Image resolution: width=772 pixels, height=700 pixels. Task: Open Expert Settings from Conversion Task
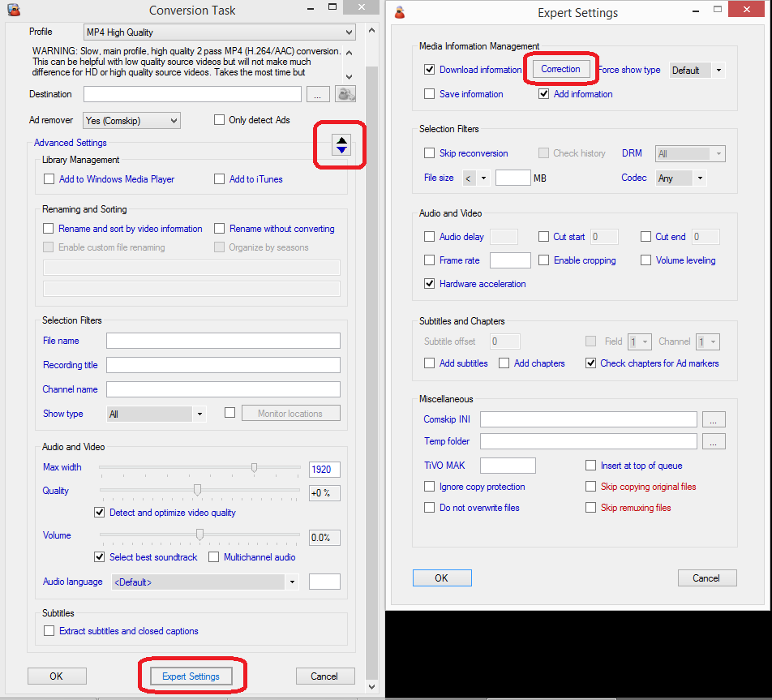(191, 676)
